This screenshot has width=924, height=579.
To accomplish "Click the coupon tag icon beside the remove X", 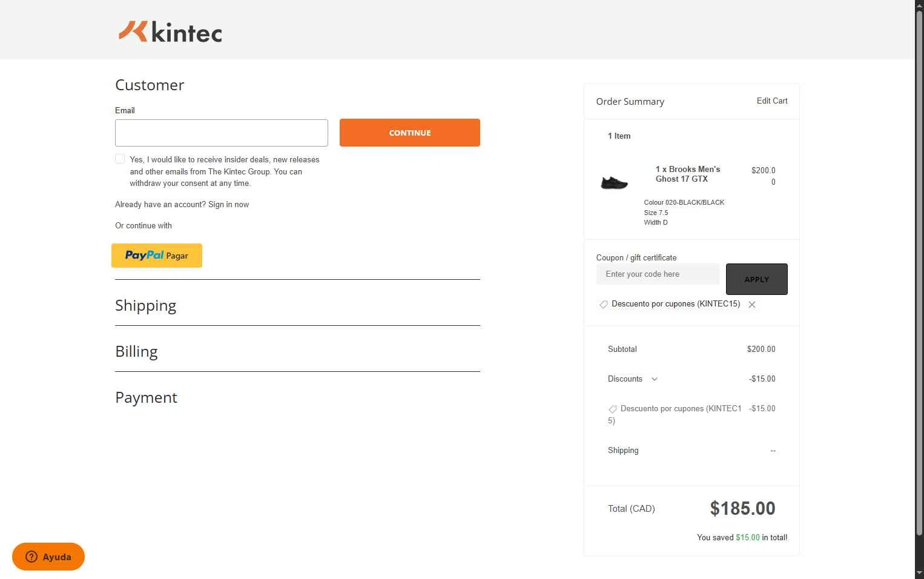I will coord(603,305).
